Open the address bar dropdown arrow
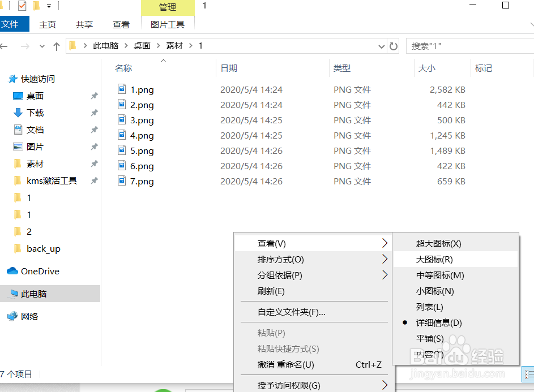 [x=383, y=46]
